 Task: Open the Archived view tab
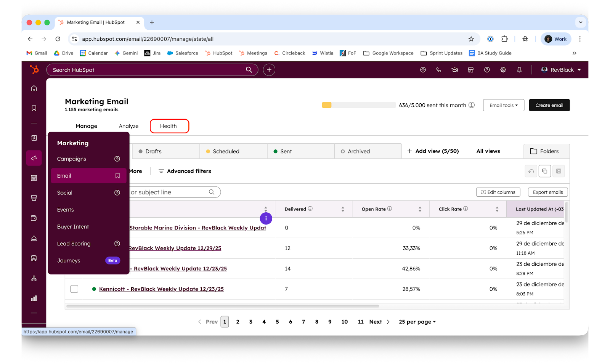click(368, 151)
